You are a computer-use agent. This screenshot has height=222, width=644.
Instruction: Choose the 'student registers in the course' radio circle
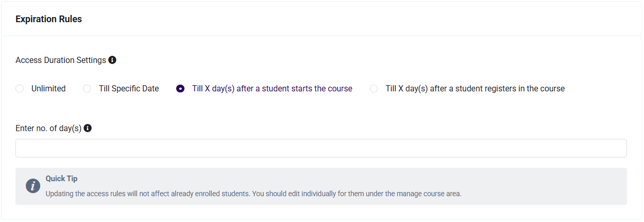tap(374, 89)
